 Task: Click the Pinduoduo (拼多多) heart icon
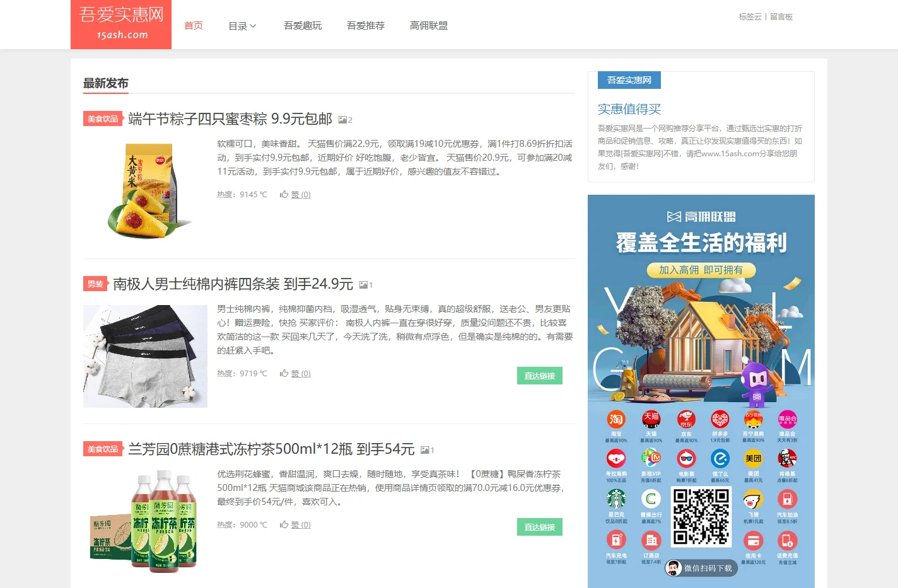pos(720,419)
